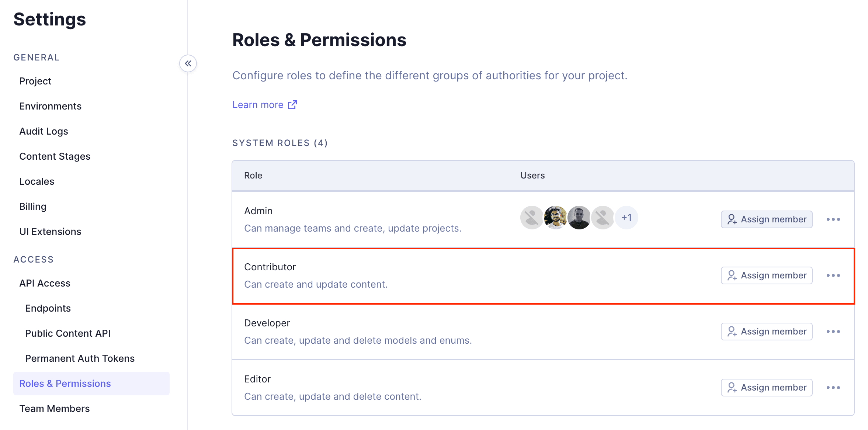Open Team Members in sidebar
This screenshot has width=868, height=430.
coord(54,409)
